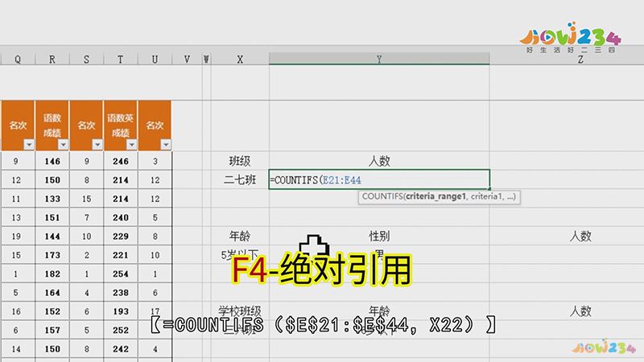
Task: Select 人数 cell in the 性别 row
Action: (580, 236)
